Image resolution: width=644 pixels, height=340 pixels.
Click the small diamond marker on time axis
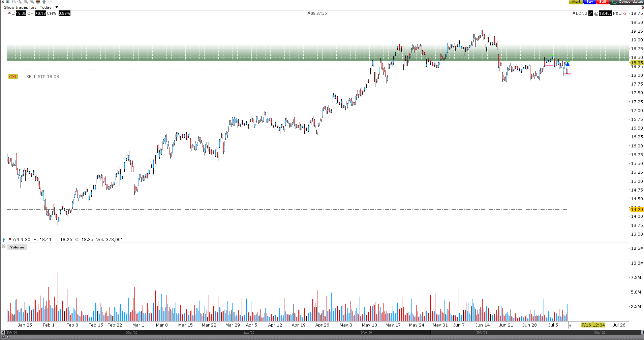click(570, 326)
